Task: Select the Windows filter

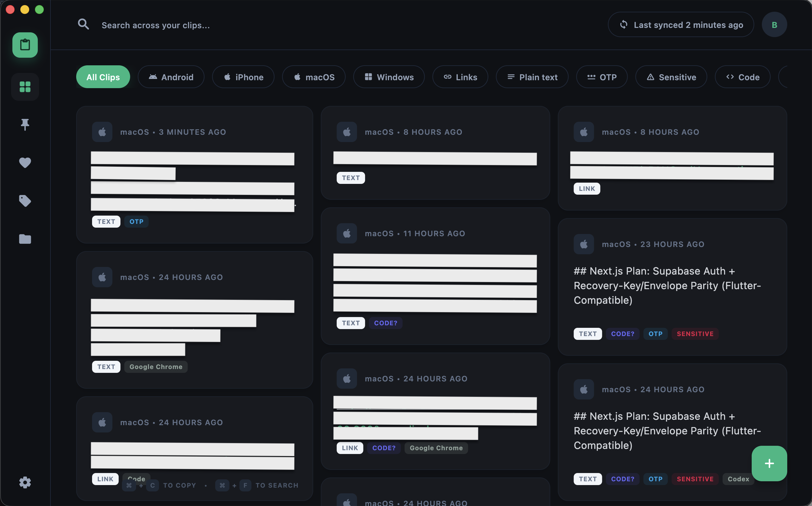Action: point(389,77)
